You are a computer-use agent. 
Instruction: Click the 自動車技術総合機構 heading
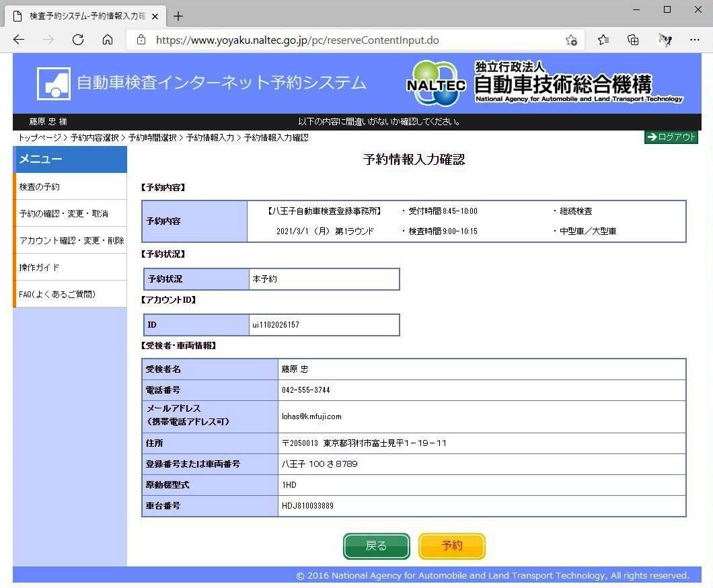pos(563,83)
